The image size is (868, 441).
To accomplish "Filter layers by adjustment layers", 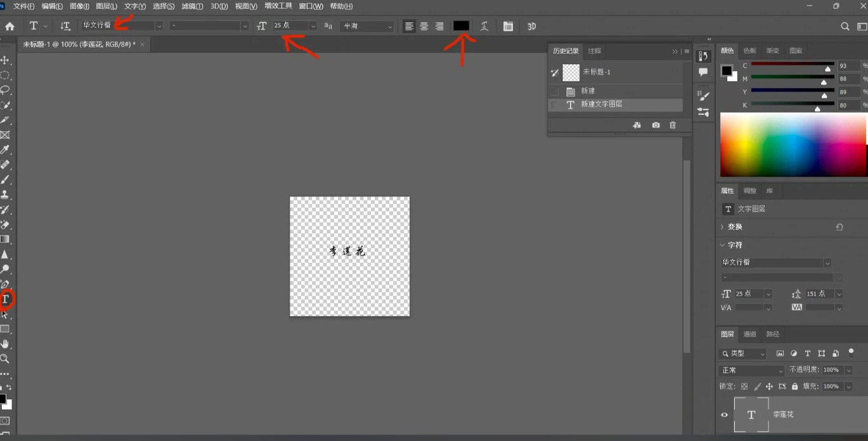I will pyautogui.click(x=794, y=354).
